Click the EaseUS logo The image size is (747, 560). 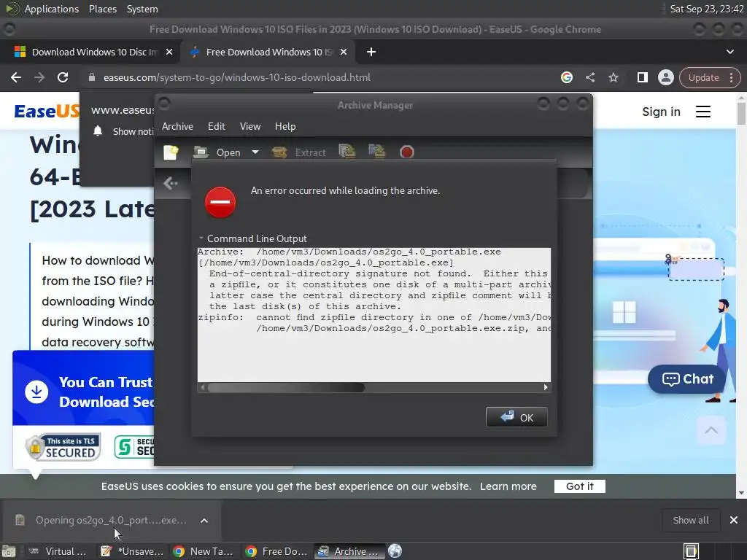pos(47,112)
